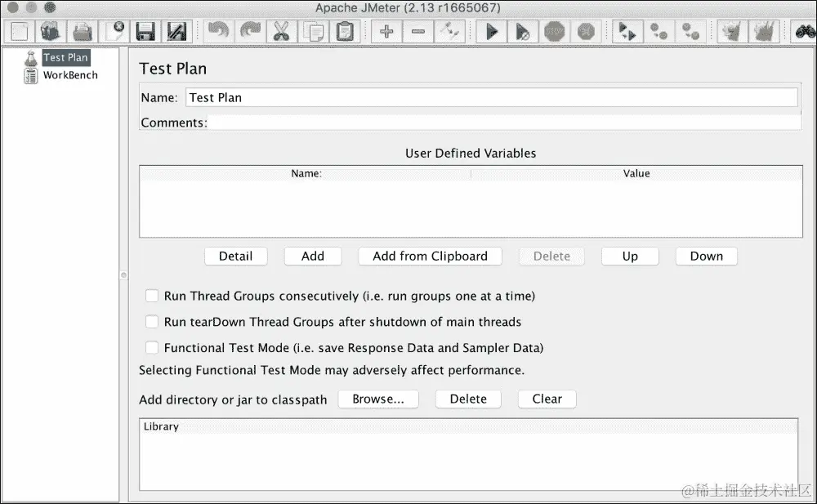Click the Cut scissors icon
This screenshot has width=817, height=504.
pyautogui.click(x=283, y=31)
